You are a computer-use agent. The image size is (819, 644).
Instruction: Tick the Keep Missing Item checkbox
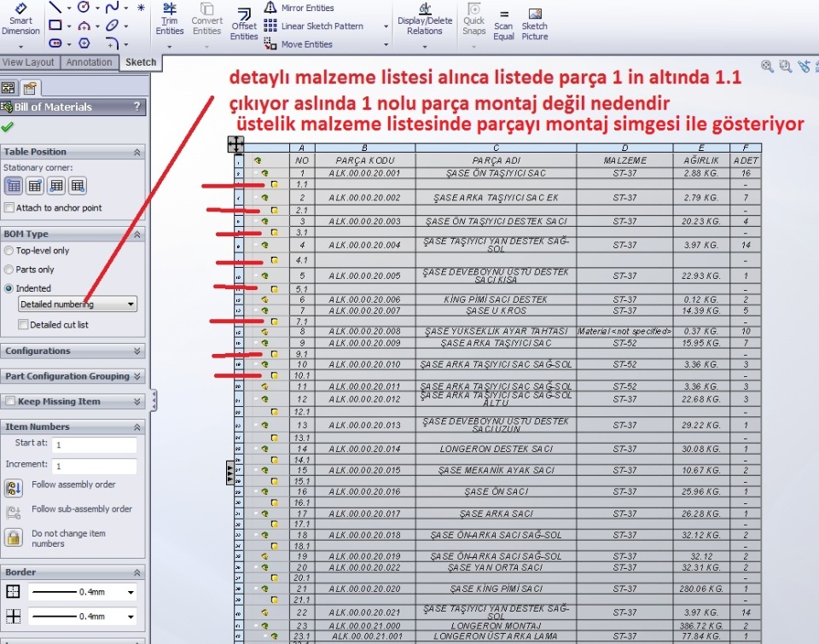coord(10,401)
